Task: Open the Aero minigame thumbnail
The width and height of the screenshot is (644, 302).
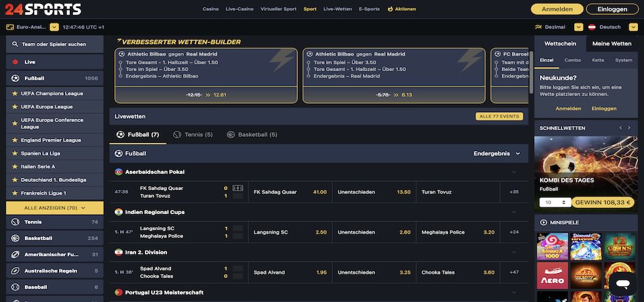Action: pos(552,276)
